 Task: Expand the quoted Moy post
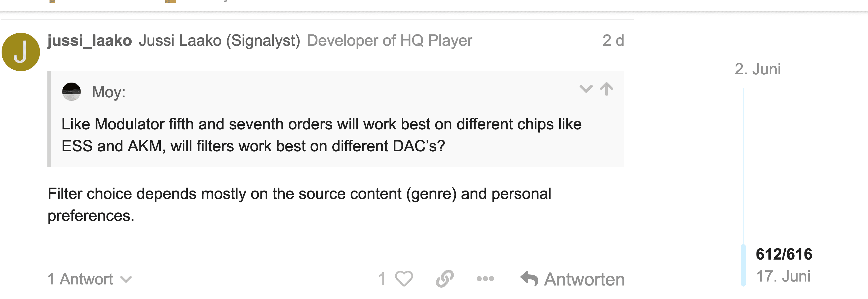point(586,89)
